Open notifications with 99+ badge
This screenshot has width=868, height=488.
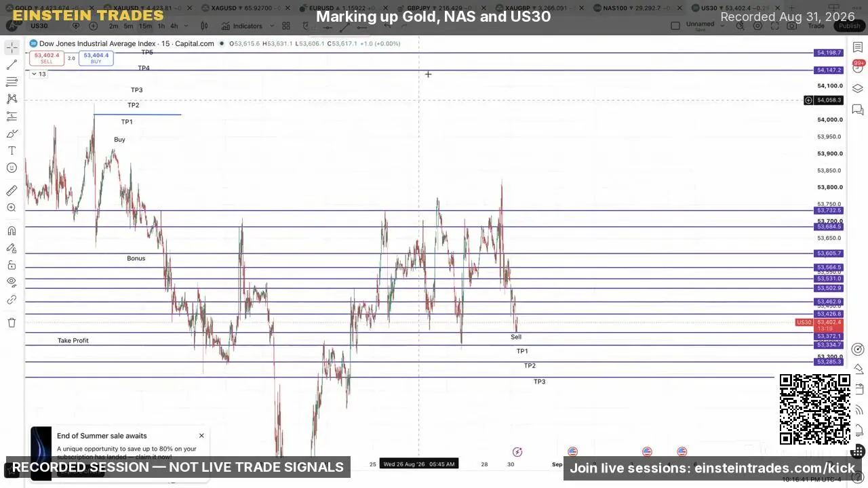tap(858, 67)
